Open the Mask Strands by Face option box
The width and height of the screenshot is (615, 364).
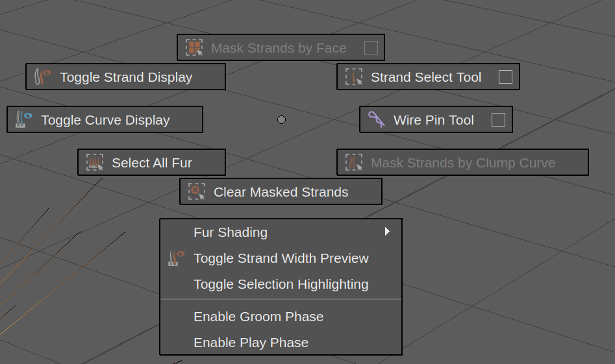[x=371, y=47]
